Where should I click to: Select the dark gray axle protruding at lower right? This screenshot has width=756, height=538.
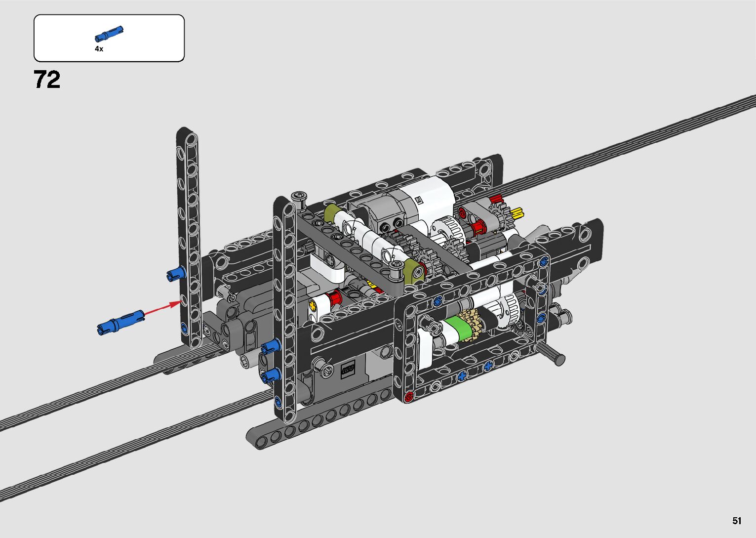(552, 353)
